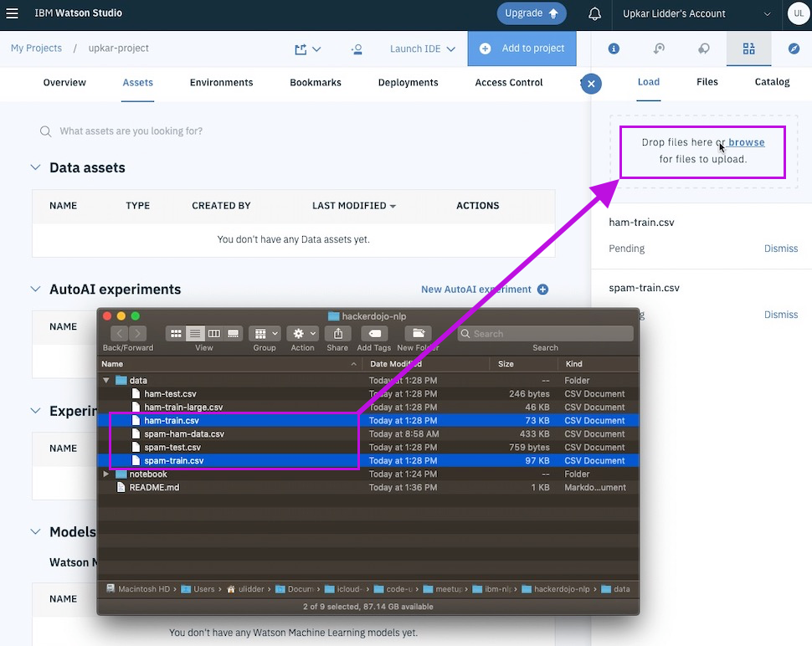The width and height of the screenshot is (812, 646).
Task: Switch Finder to icon view
Action: (176, 333)
